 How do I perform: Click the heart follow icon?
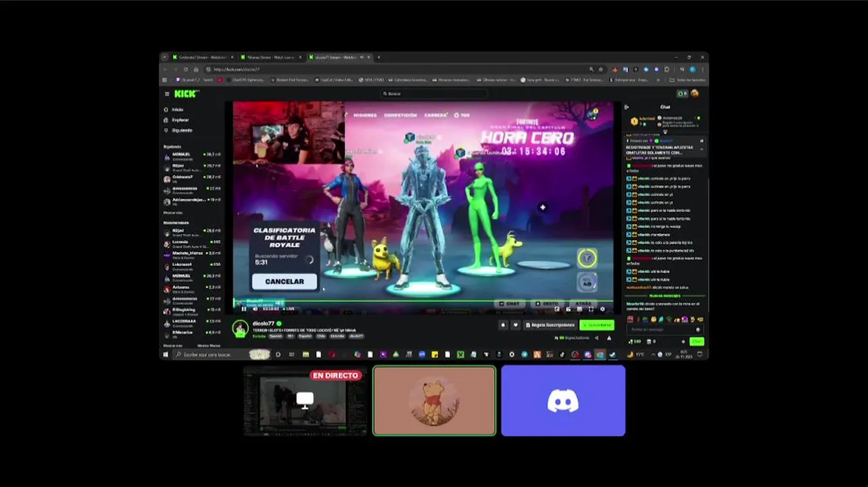click(515, 325)
